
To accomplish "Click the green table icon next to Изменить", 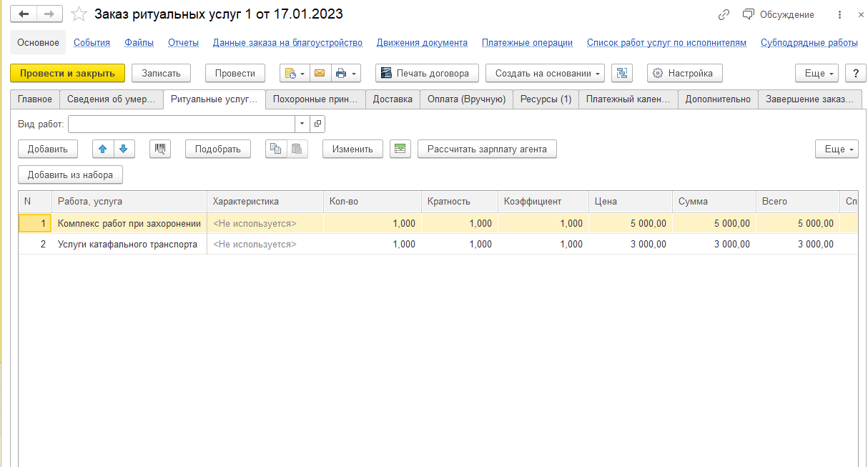I will pos(400,149).
